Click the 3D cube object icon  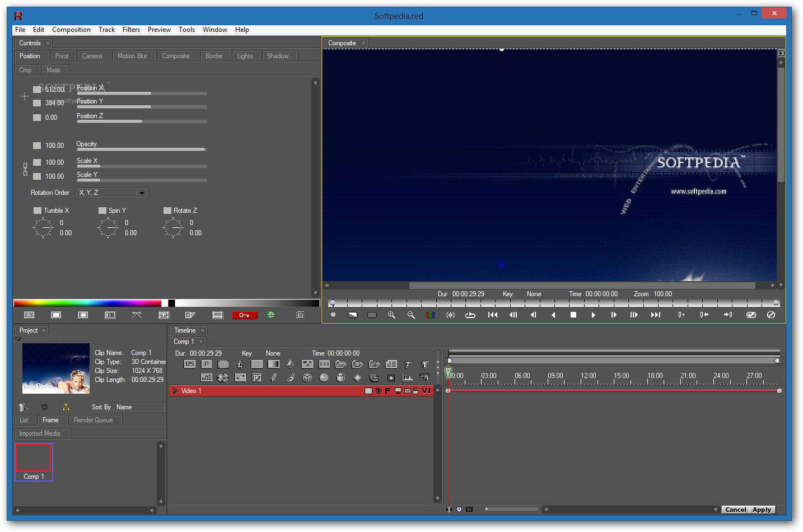click(x=307, y=377)
